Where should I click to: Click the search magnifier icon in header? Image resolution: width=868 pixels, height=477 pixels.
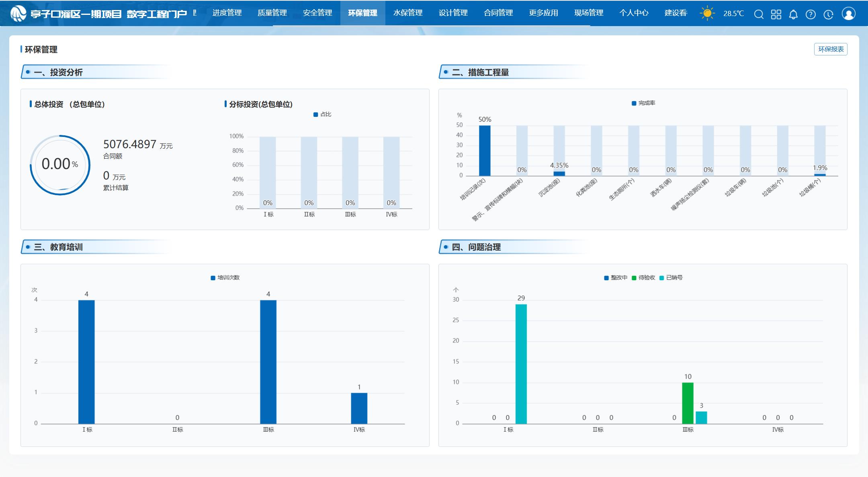(x=759, y=14)
